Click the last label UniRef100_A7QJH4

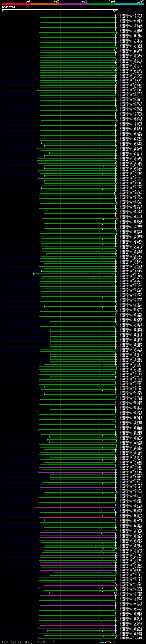(131, 638)
